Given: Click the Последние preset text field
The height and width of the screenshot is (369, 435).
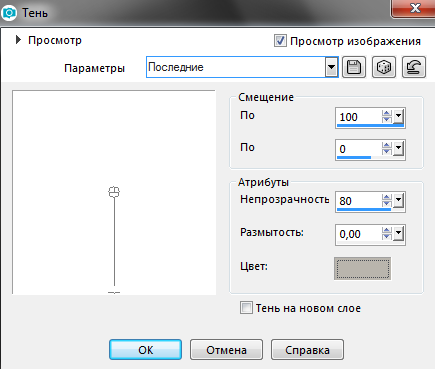Looking at the screenshot, I should coord(236,67).
